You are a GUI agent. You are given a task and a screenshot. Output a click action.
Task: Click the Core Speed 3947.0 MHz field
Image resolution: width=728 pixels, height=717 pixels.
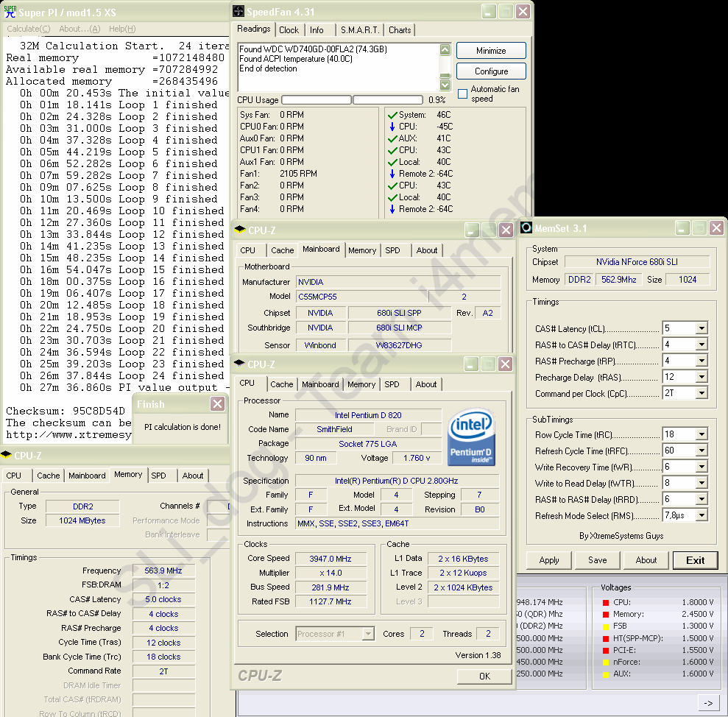[x=331, y=559]
